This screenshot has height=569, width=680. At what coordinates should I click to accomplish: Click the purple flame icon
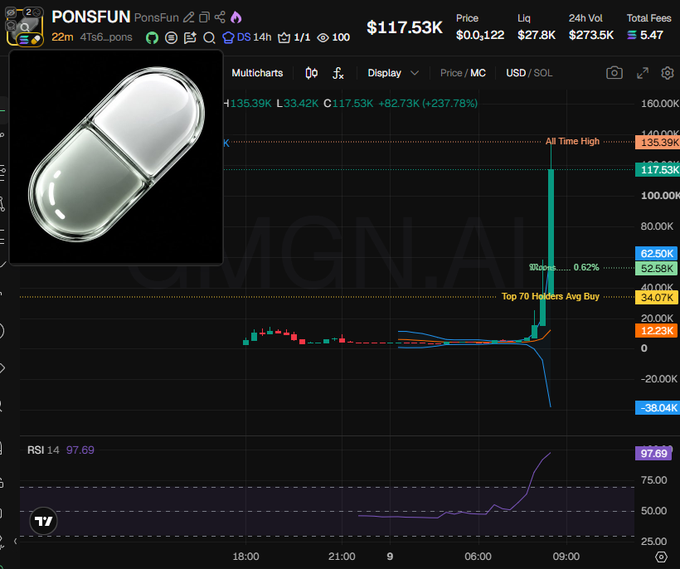click(x=236, y=17)
